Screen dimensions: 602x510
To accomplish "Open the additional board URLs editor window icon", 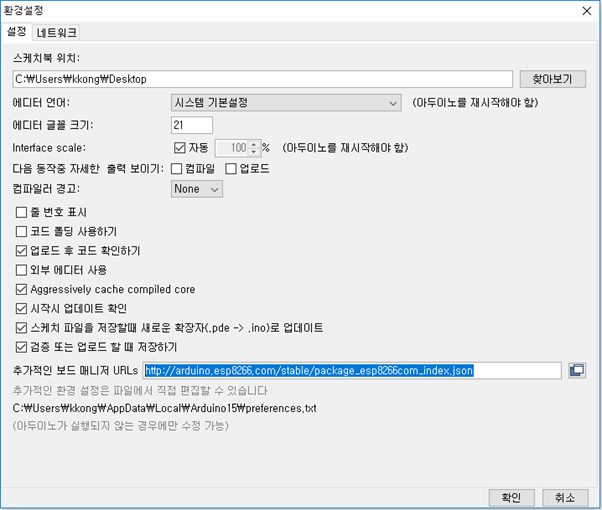I will point(577,371).
